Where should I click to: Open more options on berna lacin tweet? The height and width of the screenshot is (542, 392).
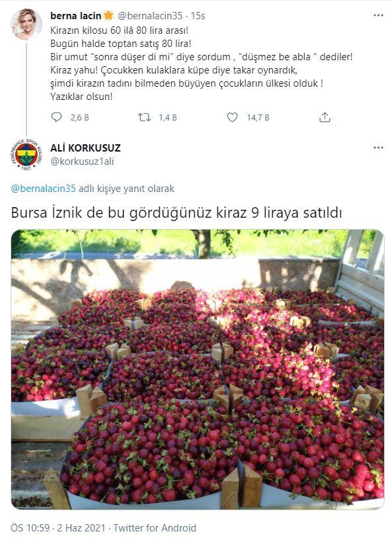coord(378,16)
